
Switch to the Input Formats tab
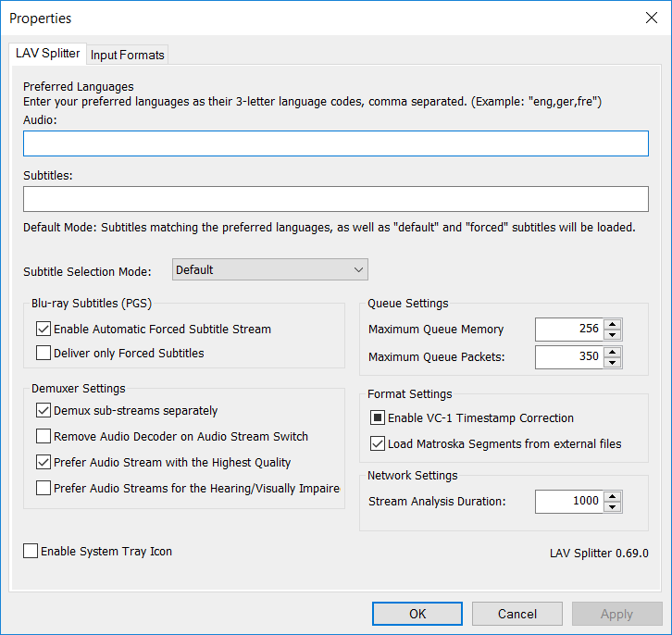point(127,55)
